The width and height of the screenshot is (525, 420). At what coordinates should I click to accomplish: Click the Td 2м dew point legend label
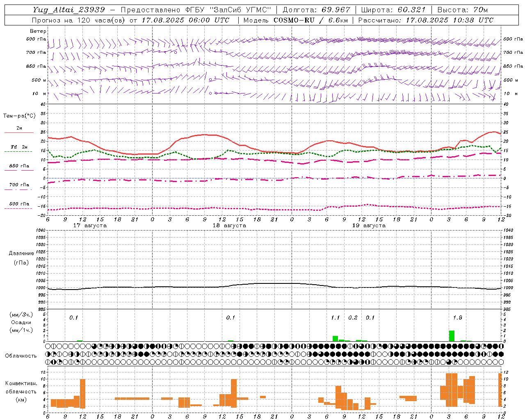tap(19, 147)
